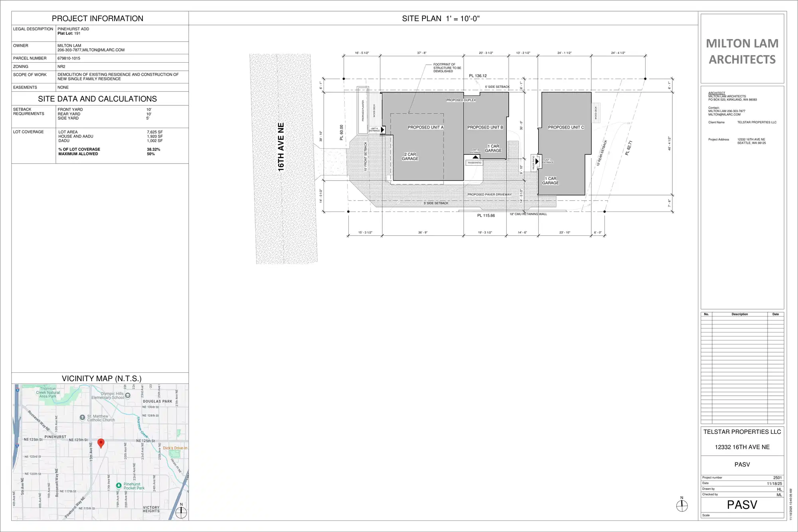Screen dimensions: 798x532
Task: Click the lot area value 7,625 SF
Action: click(x=155, y=132)
